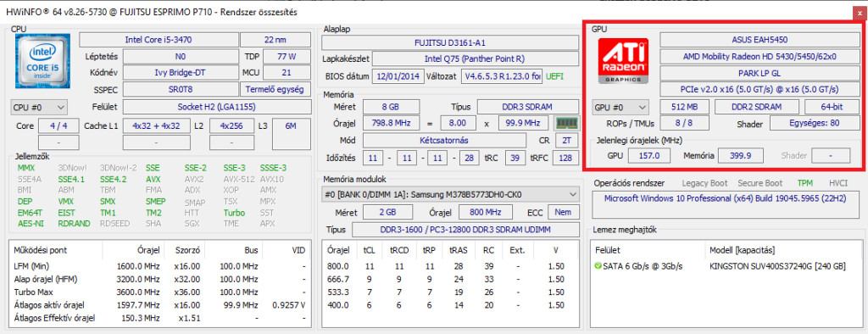Select the 666.7 memory timing row
868x334 pixels.
(450, 279)
